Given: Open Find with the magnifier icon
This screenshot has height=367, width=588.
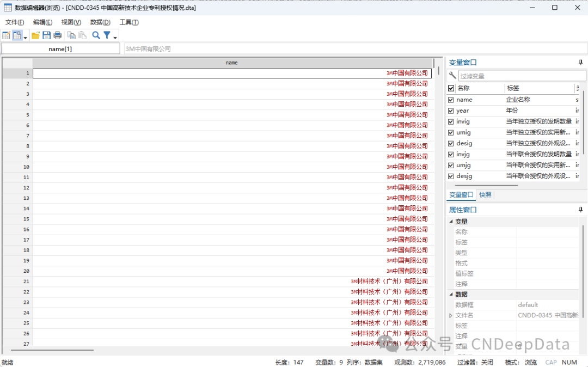Looking at the screenshot, I should tap(96, 35).
